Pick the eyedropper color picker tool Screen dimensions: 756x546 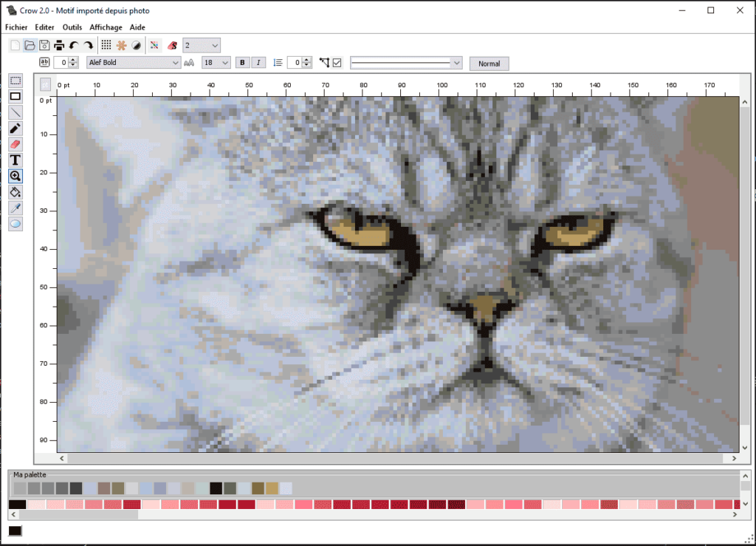(x=16, y=208)
